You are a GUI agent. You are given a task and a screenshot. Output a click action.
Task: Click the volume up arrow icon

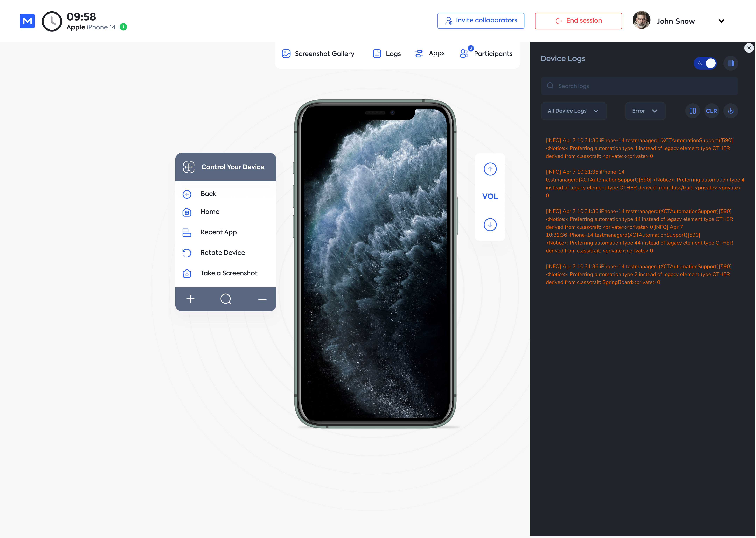490,169
